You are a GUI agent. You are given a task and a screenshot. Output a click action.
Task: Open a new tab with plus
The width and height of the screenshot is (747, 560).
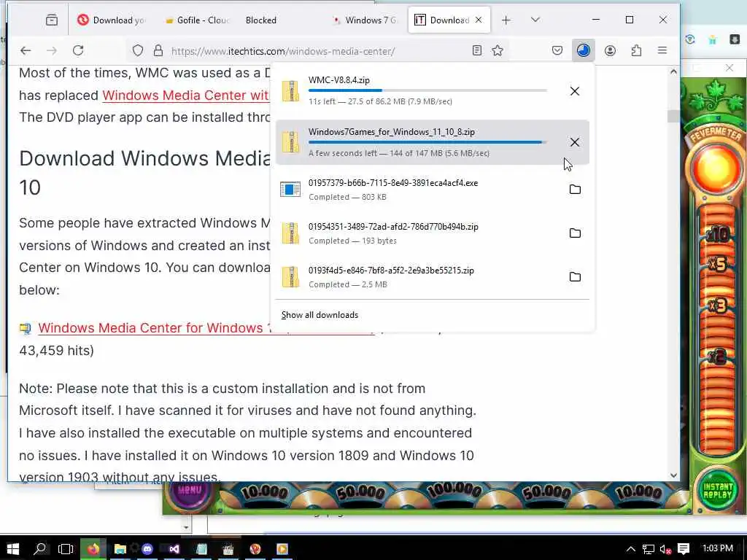point(506,20)
